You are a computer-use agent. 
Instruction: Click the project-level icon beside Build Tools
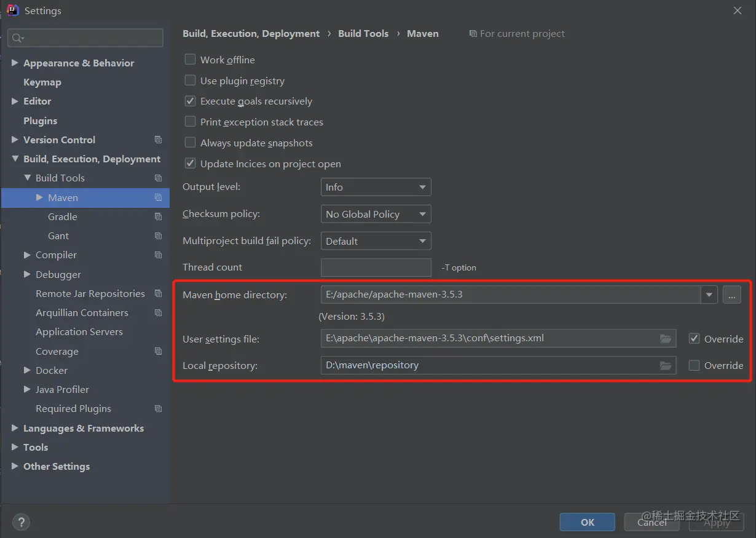click(x=158, y=178)
